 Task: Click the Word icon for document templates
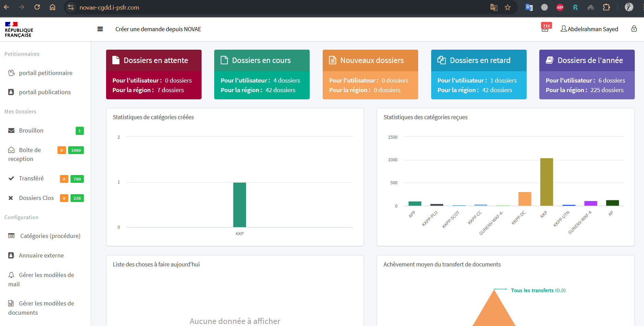coord(11,303)
